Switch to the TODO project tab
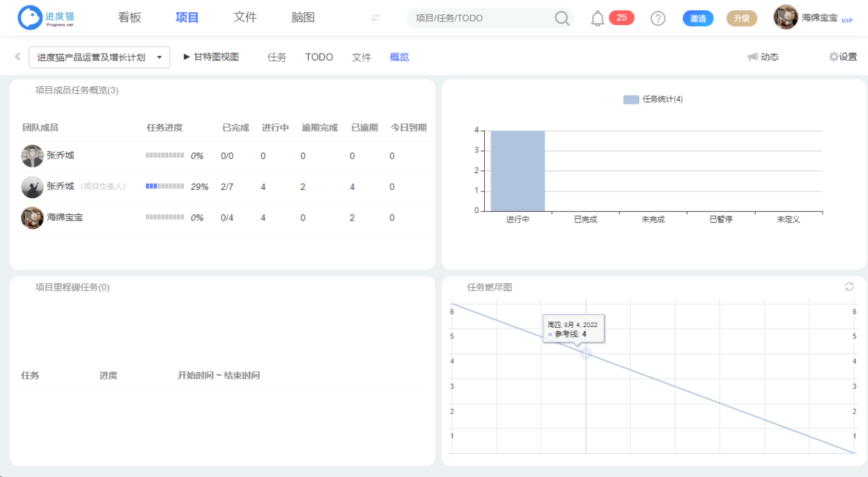 [319, 57]
